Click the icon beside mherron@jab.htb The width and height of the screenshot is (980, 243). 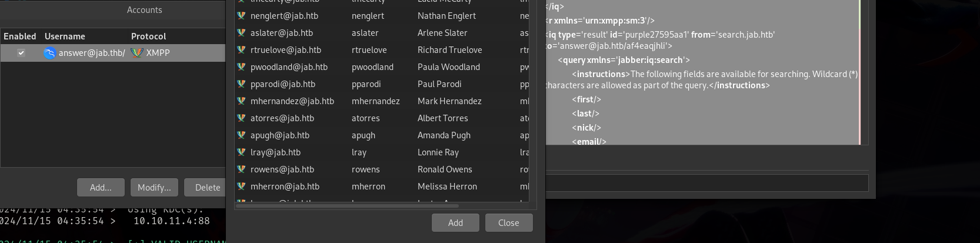click(241, 187)
